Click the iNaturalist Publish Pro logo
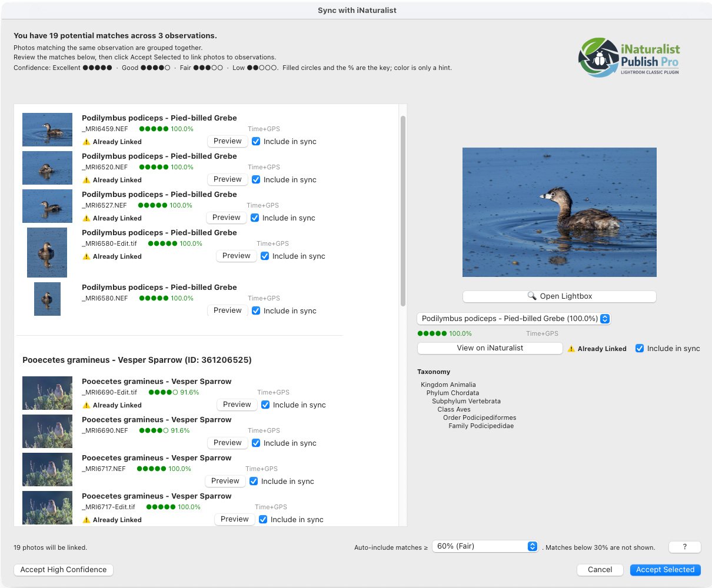712x588 pixels. tap(629, 57)
